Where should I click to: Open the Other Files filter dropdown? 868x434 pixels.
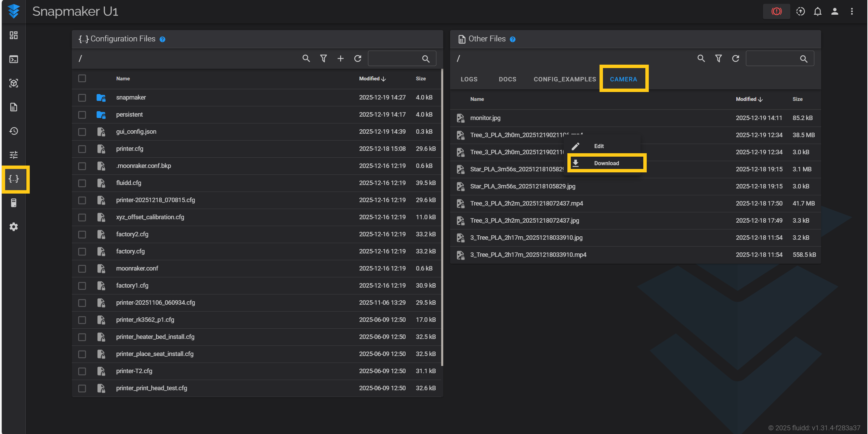click(x=718, y=58)
